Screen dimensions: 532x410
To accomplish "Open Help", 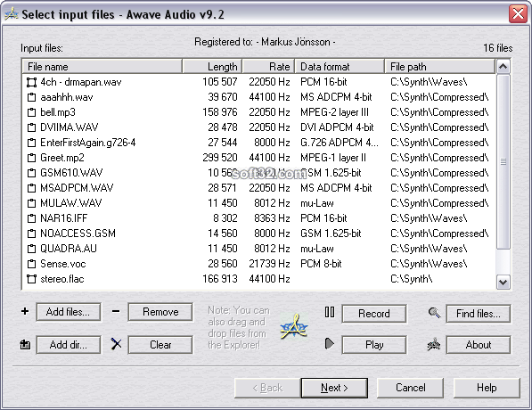I will (x=487, y=388).
